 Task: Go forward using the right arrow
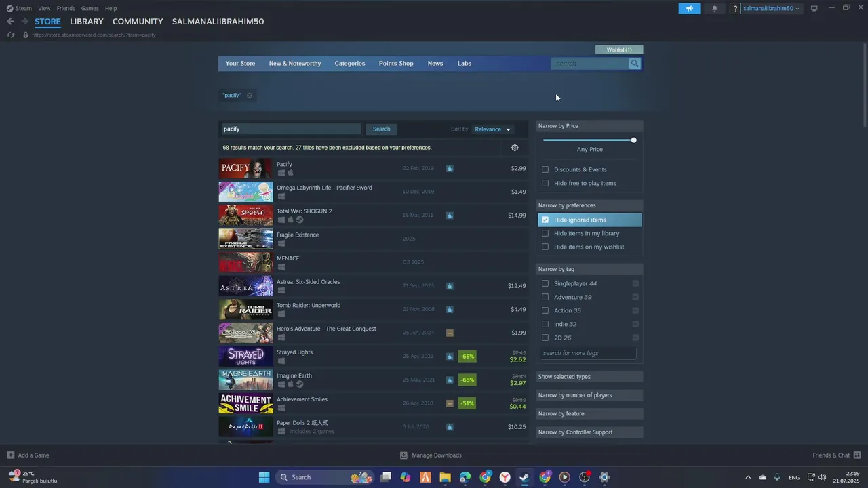pos(24,22)
